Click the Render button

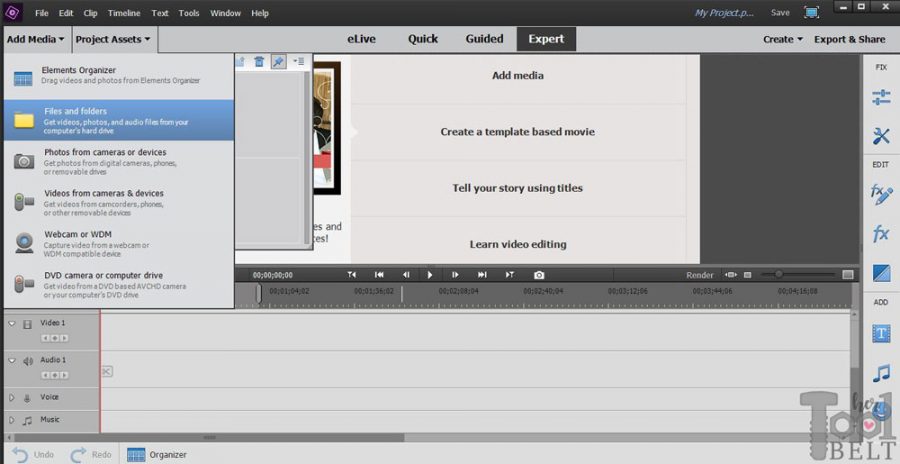pos(700,275)
